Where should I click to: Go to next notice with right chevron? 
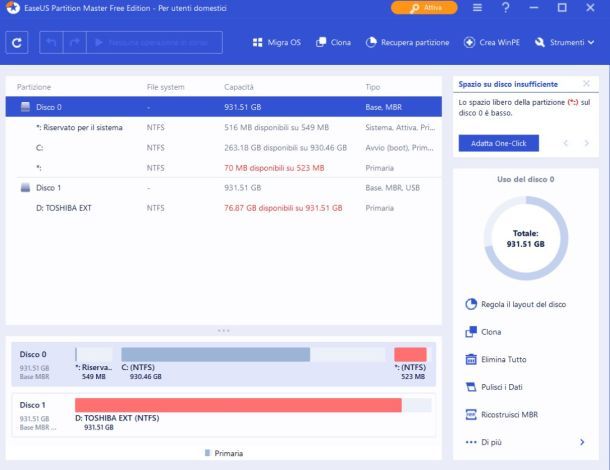point(587,143)
